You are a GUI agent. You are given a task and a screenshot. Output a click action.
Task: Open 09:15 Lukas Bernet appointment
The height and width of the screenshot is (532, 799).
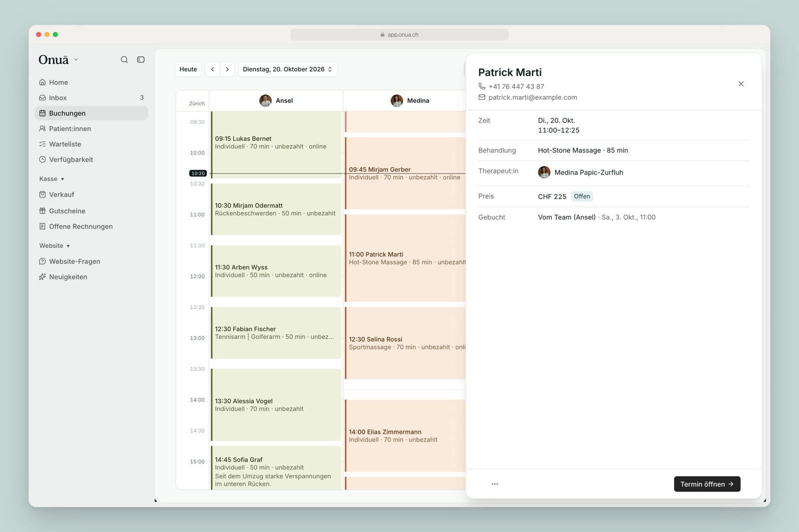(x=276, y=145)
